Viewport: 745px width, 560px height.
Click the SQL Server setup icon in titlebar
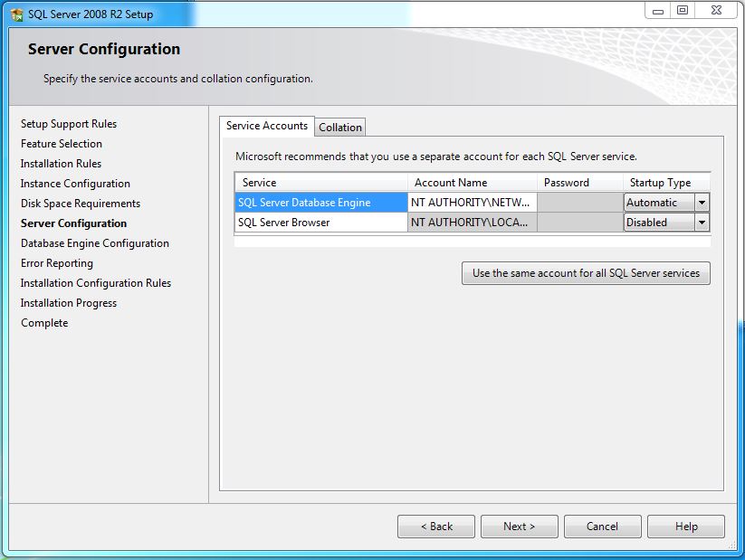point(14,13)
